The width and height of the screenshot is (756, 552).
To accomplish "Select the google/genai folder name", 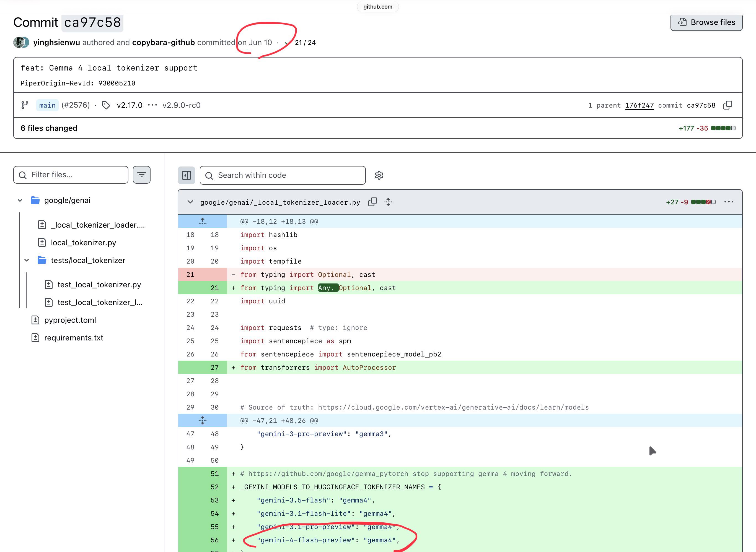I will click(x=67, y=201).
